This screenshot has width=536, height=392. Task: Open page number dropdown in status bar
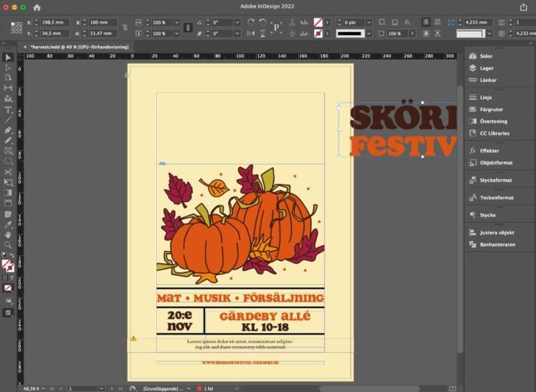click(x=101, y=389)
